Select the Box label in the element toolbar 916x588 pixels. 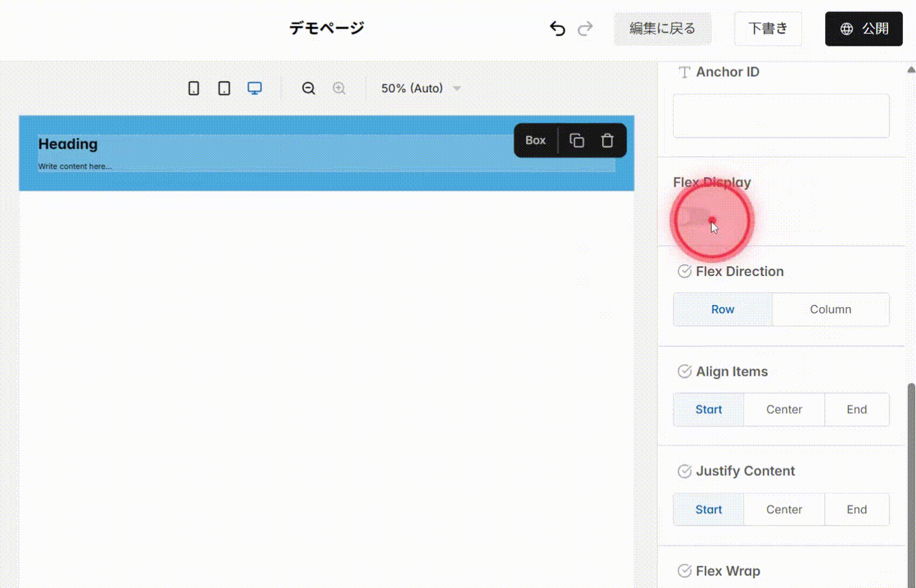point(535,140)
